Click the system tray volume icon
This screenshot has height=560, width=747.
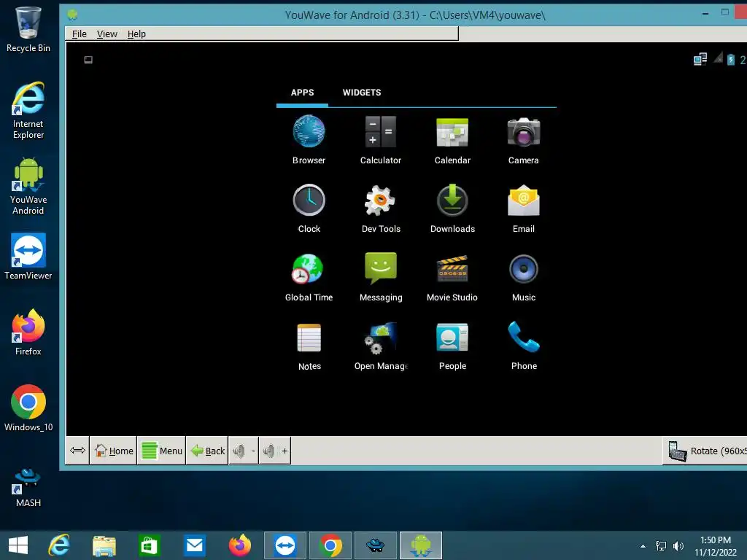point(678,546)
